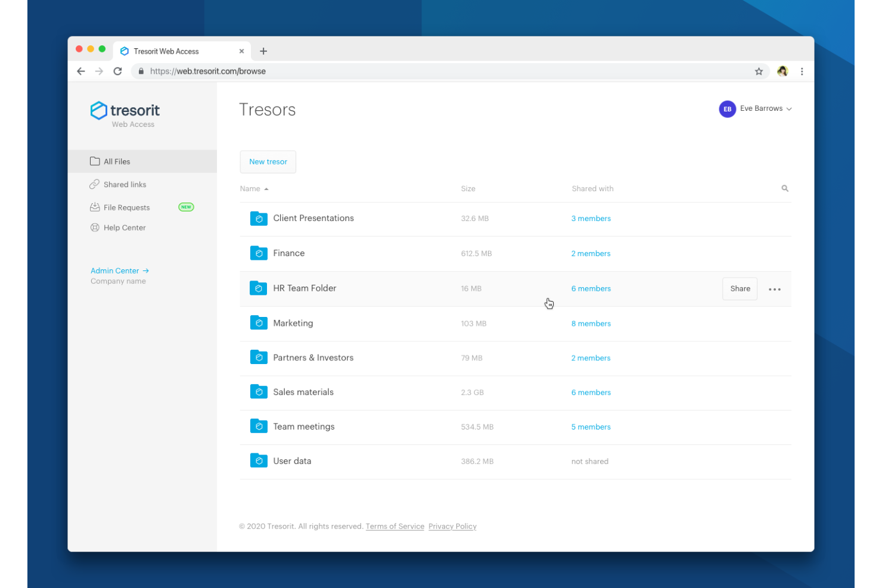Open the Chrome profile avatar in toolbar

(x=782, y=71)
